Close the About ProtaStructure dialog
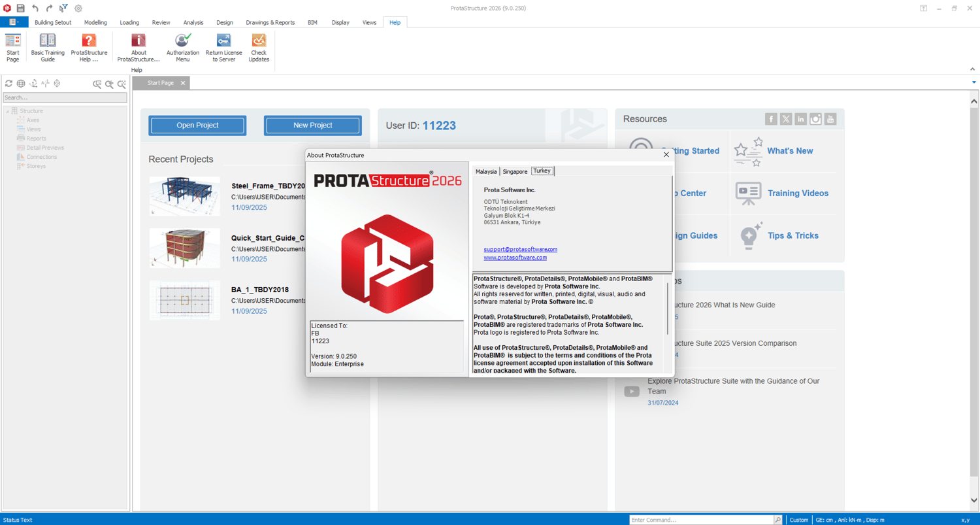The height and width of the screenshot is (525, 980). 666,155
